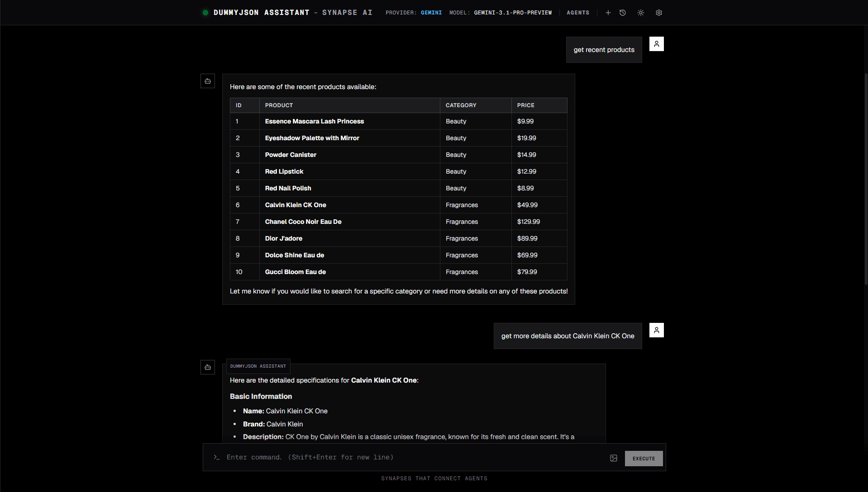Select the 'Red Lipstick' product name

click(284, 171)
